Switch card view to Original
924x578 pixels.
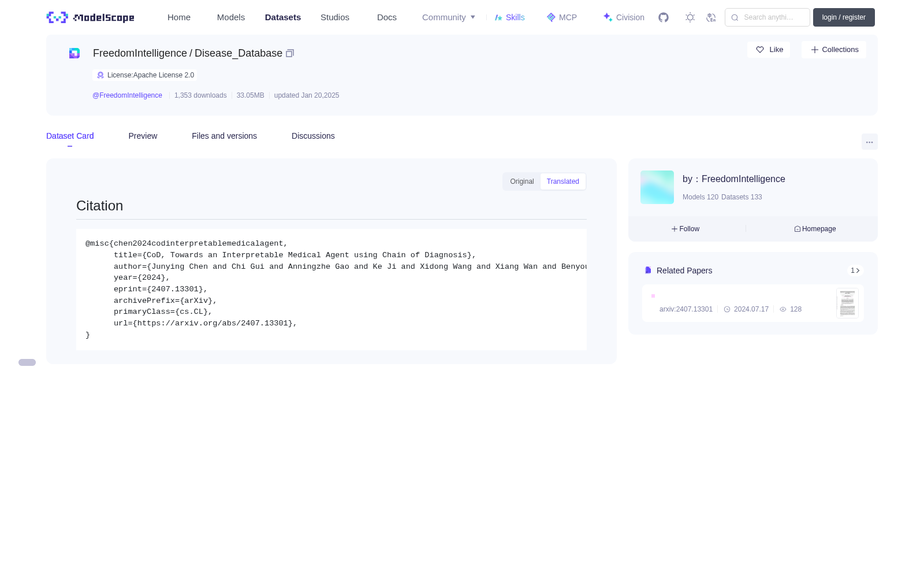(522, 181)
